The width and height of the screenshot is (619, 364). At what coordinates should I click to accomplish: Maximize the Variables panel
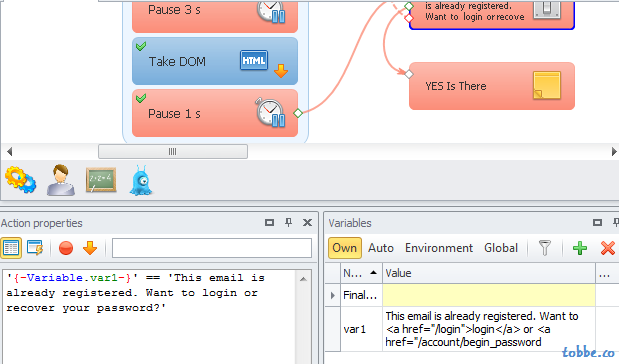(597, 223)
